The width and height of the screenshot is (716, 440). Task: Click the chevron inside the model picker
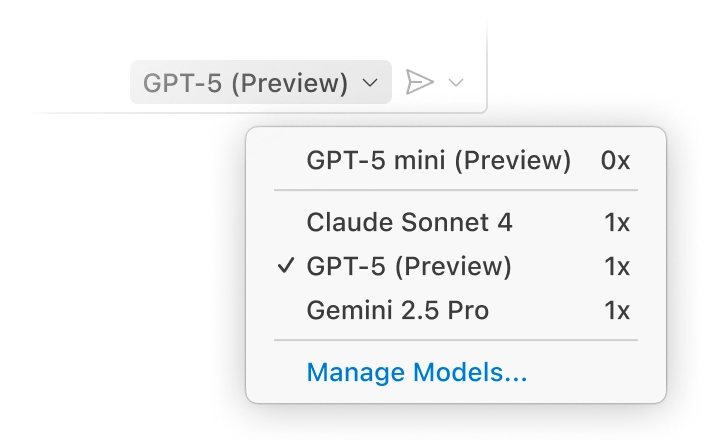point(369,83)
